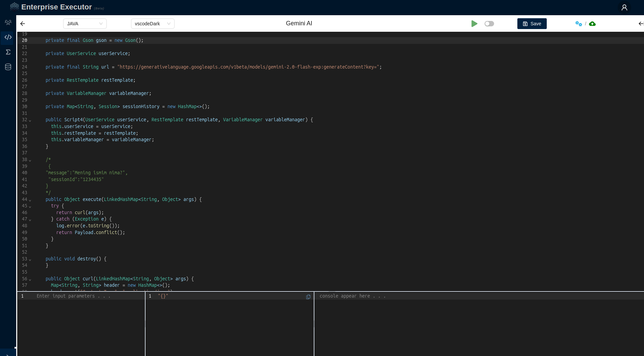Collapse the constructor fold at line 32
Viewport: 644px width, 356px height.
pyautogui.click(x=30, y=120)
